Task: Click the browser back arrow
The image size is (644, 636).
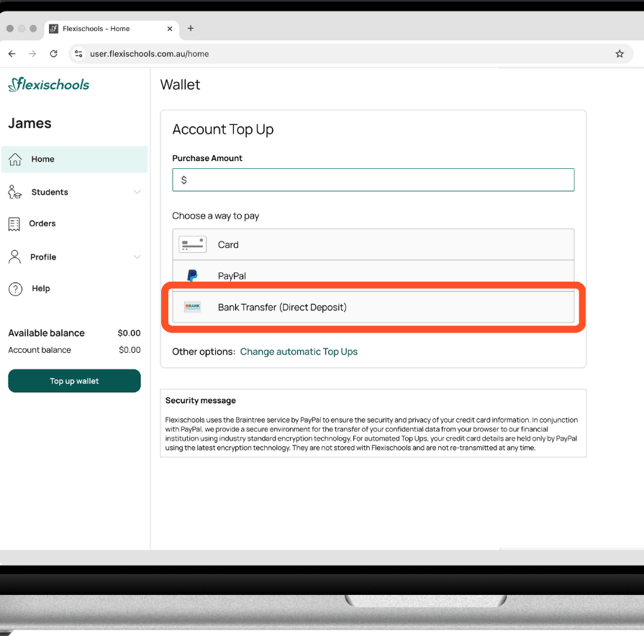Action: pyautogui.click(x=12, y=54)
